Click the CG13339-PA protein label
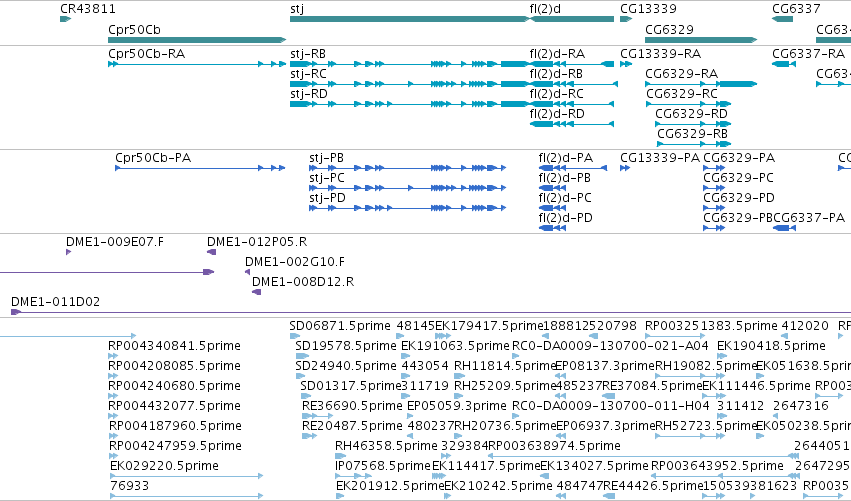The height and width of the screenshot is (501, 851). (x=660, y=158)
